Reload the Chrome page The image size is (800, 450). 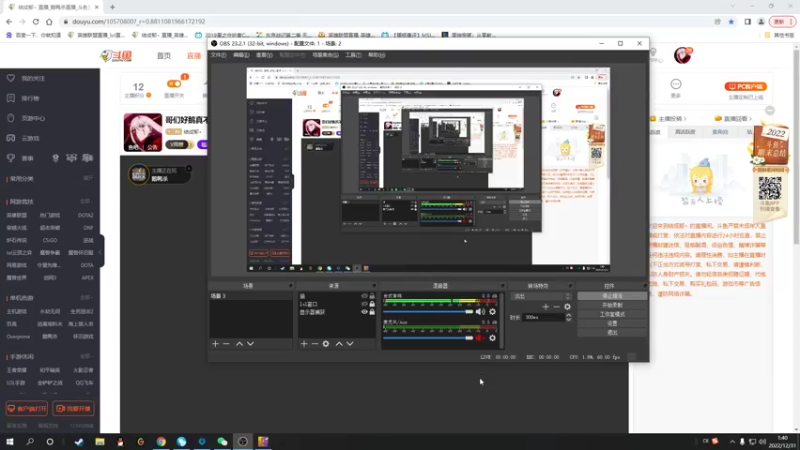pos(36,21)
